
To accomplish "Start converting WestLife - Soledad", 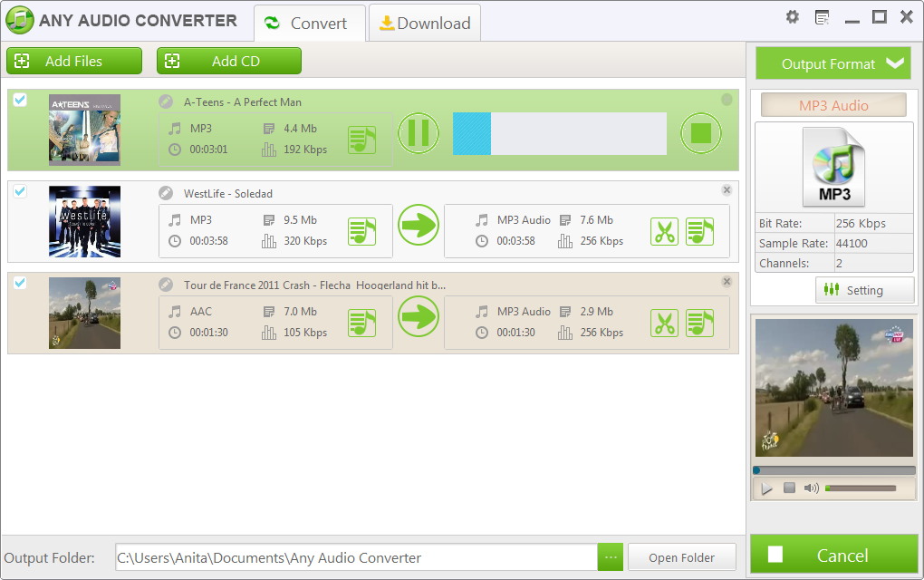I will pos(418,225).
